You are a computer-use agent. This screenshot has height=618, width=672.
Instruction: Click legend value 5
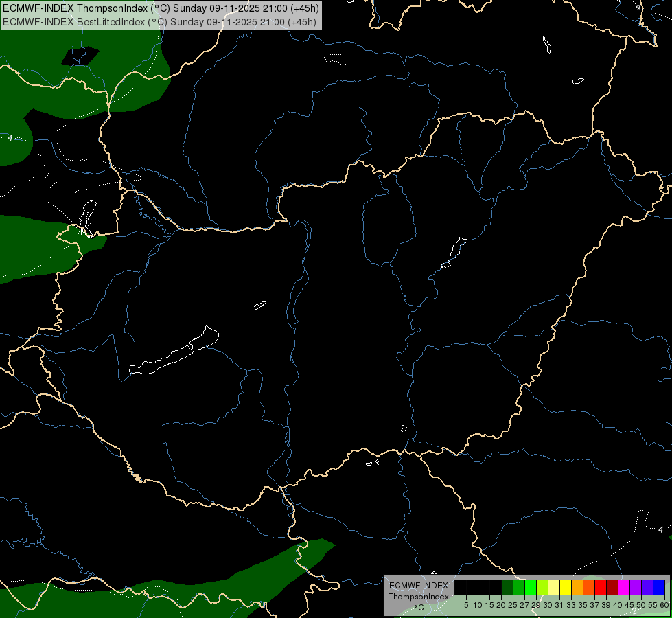[x=466, y=605]
